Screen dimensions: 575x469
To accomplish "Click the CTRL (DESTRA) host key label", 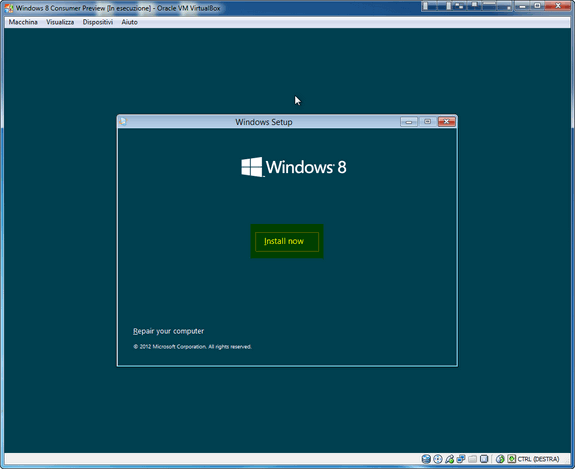I will [538, 459].
